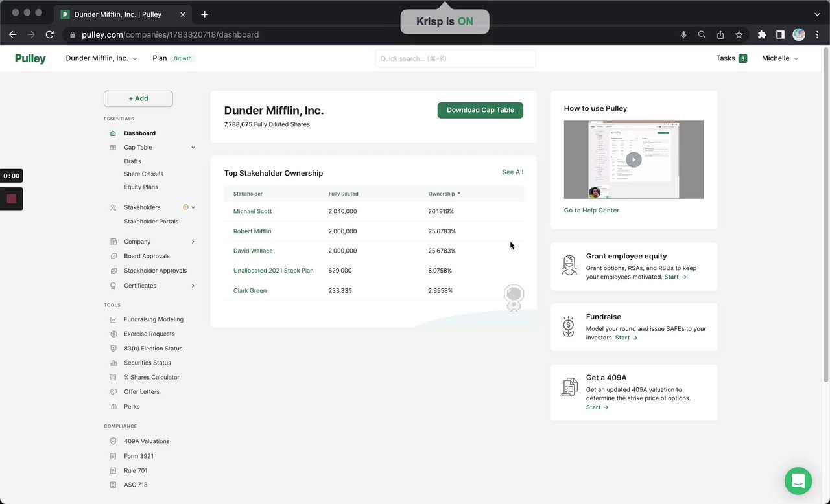The image size is (830, 504).
Task: Click the + Add button
Action: coord(138,98)
